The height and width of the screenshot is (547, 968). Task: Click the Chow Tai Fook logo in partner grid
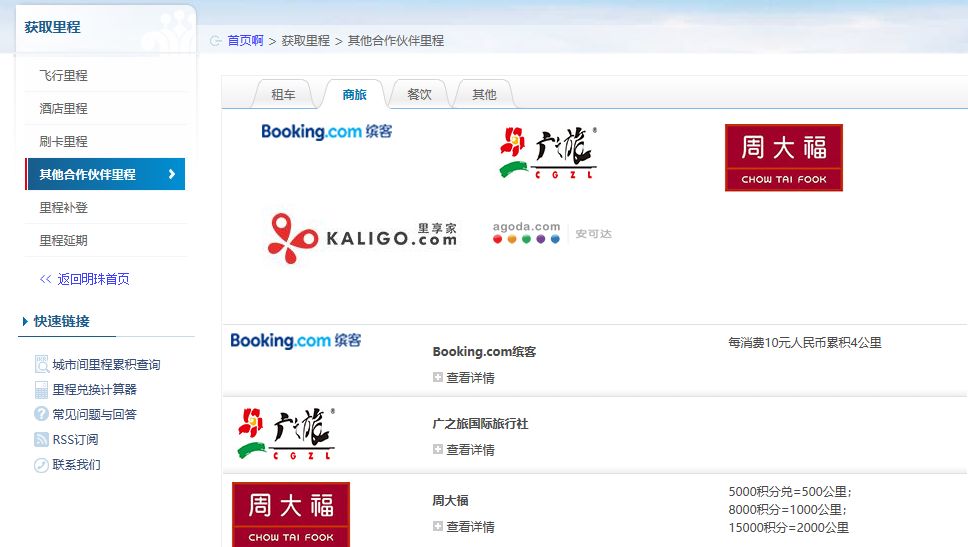[783, 157]
